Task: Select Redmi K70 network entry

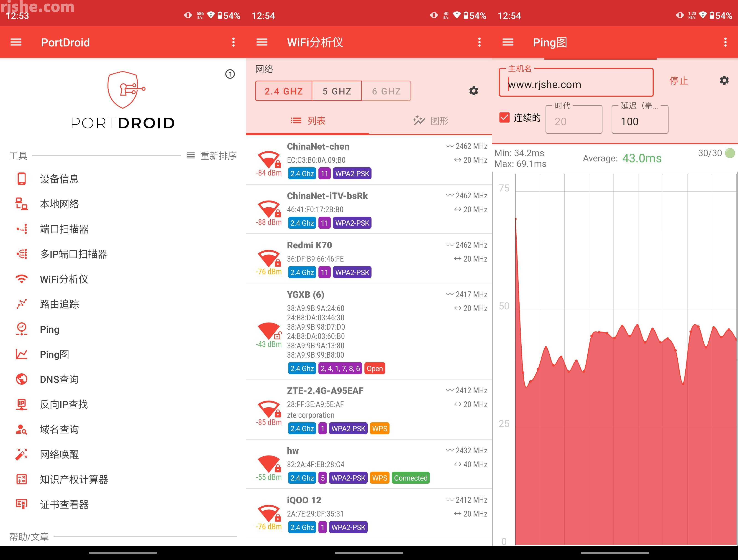Action: [x=369, y=258]
